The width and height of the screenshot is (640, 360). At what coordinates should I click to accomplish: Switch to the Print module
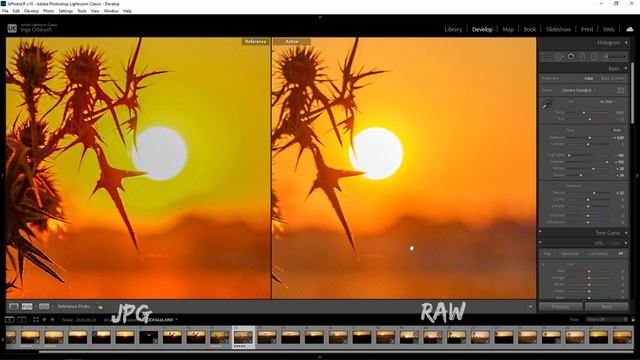coord(587,29)
